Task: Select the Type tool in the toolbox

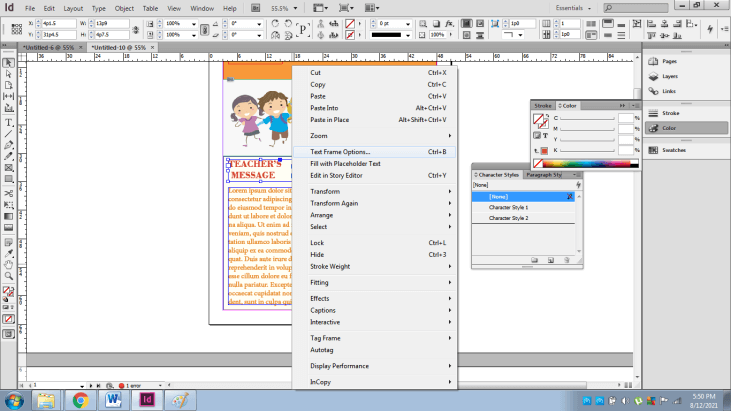Action: pyautogui.click(x=9, y=122)
